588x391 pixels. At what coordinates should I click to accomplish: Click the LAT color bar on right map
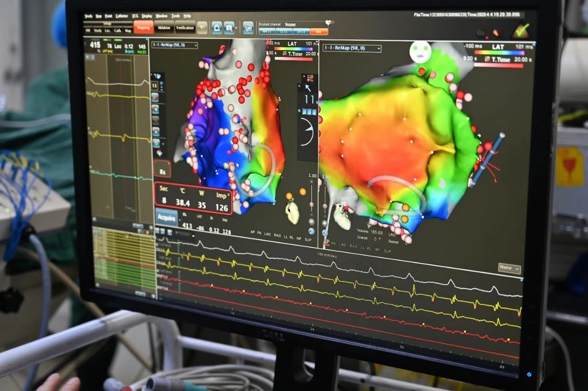(499, 52)
